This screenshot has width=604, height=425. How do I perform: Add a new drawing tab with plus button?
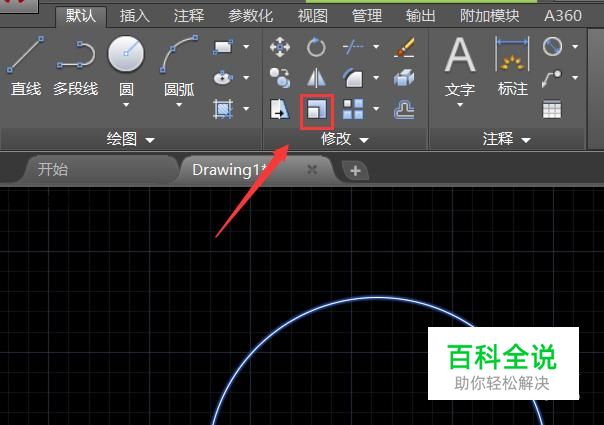point(356,170)
